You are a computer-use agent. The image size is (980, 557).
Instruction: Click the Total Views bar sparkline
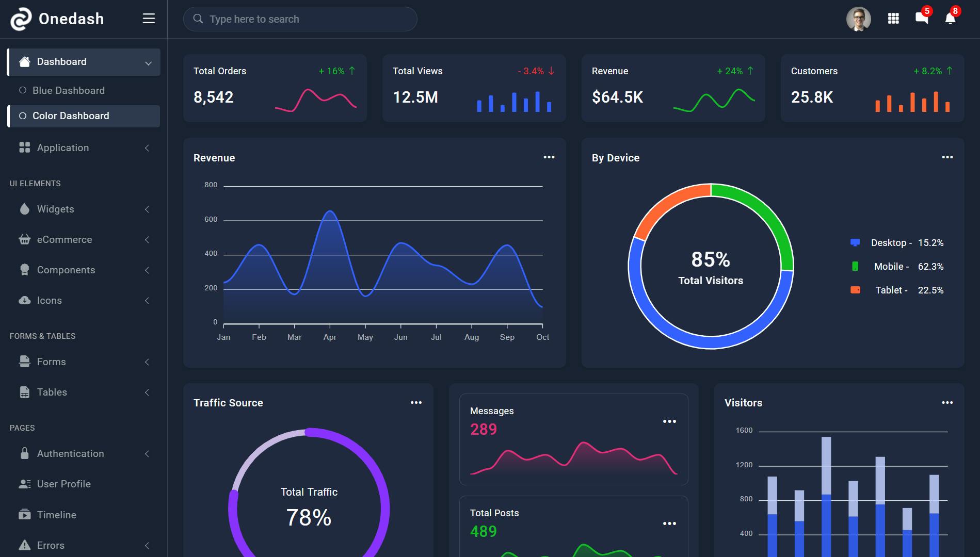coord(514,101)
